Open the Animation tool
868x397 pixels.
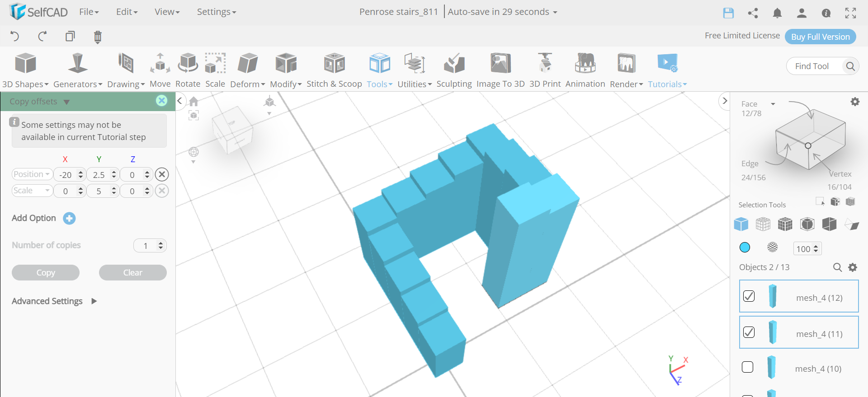pos(585,70)
